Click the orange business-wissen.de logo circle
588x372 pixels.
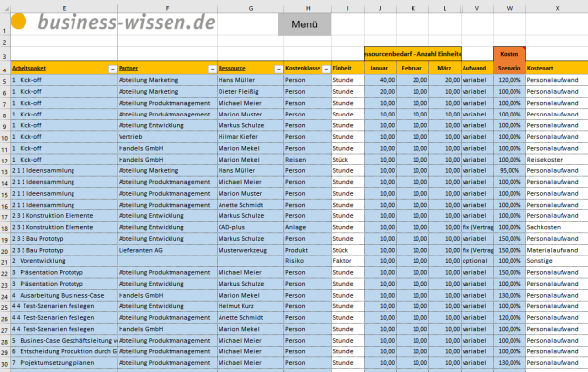click(x=19, y=21)
